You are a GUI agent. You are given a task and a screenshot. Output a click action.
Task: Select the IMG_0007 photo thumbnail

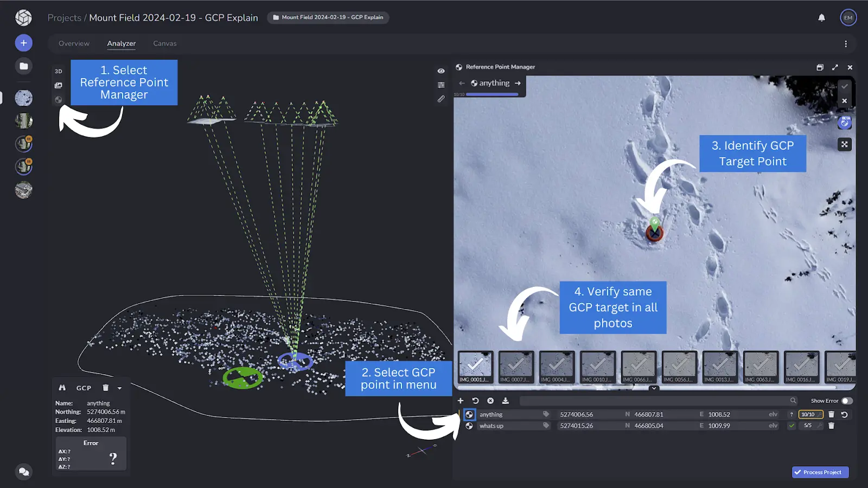[516, 367]
